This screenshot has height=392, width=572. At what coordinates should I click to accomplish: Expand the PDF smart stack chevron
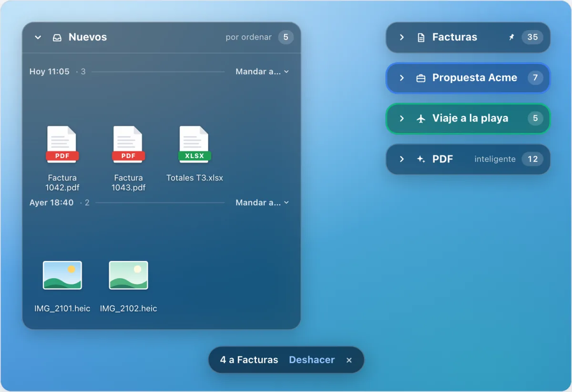[x=402, y=159]
